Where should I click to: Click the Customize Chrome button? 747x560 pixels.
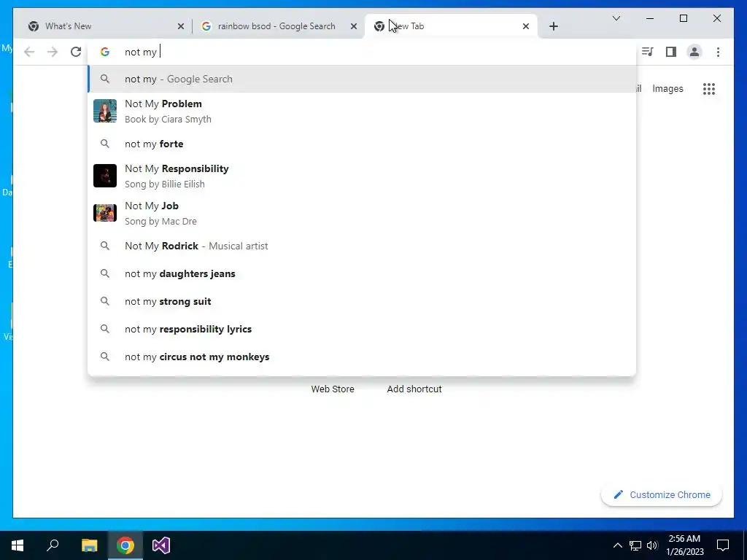pyautogui.click(x=662, y=495)
